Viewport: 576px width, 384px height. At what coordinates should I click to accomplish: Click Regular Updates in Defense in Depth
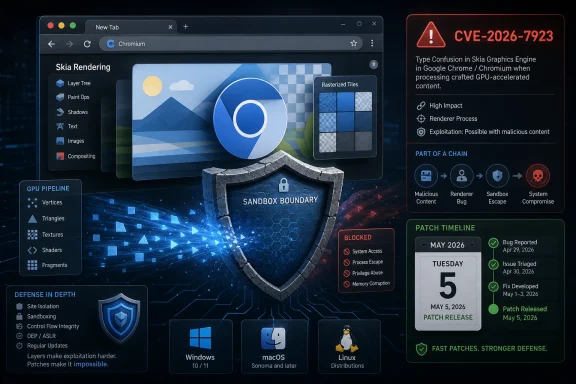(42, 346)
